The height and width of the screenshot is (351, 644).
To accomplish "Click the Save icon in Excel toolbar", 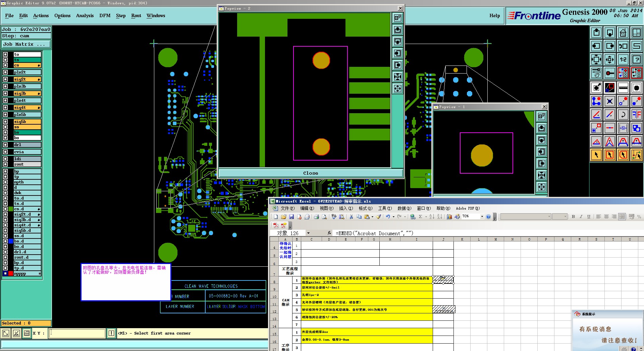I will (291, 217).
